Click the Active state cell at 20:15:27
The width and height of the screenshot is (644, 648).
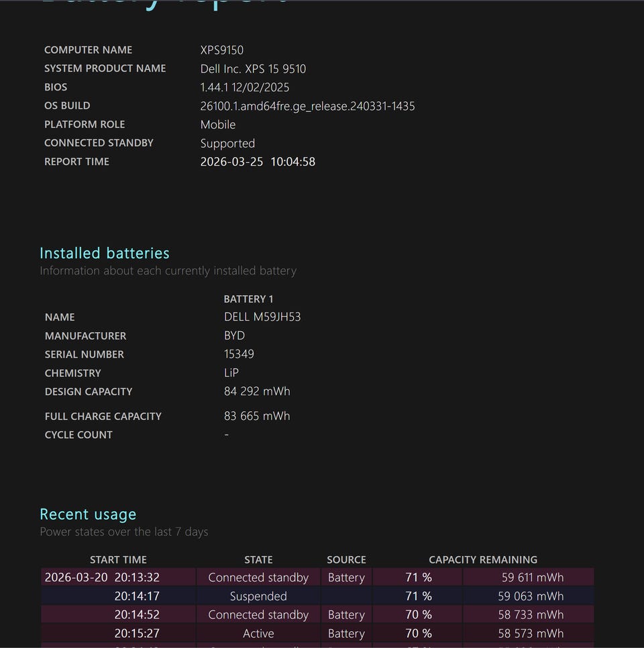click(x=258, y=633)
